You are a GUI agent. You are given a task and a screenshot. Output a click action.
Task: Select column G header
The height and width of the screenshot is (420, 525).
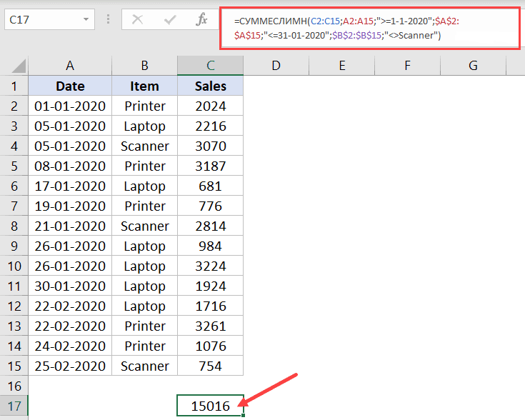(473, 66)
